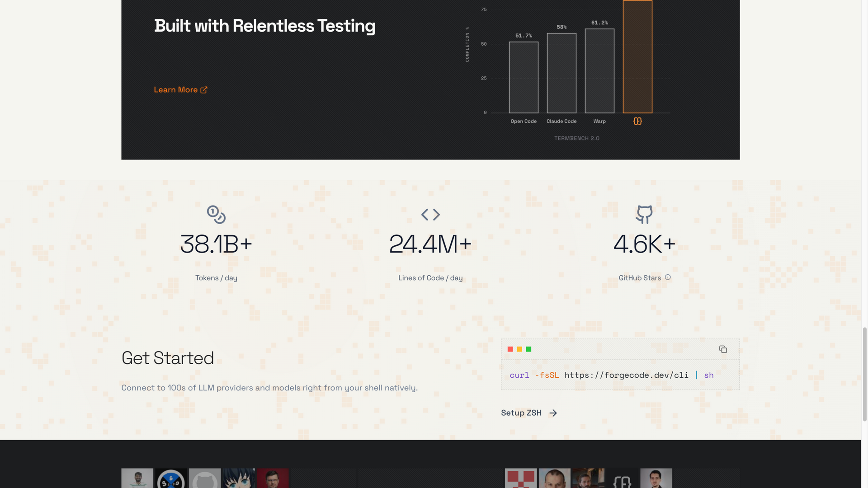Open the Setup ZSH link
Viewport: 868px width, 488px height.
[529, 413]
